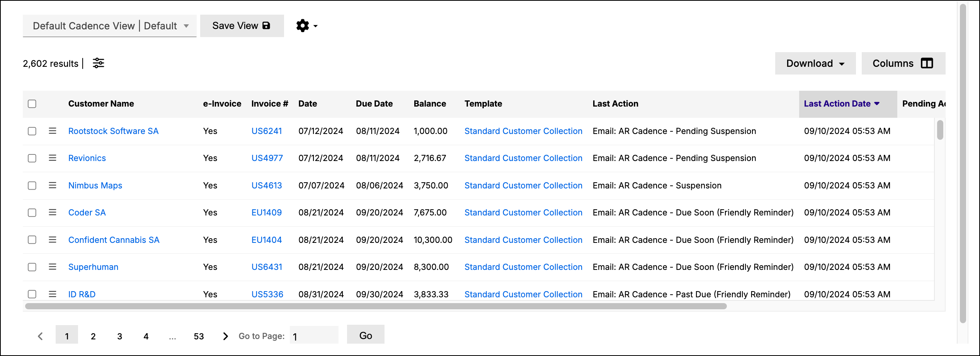Screen dimensions: 980x356
Task: Sort by Due Date column header
Action: tap(374, 103)
